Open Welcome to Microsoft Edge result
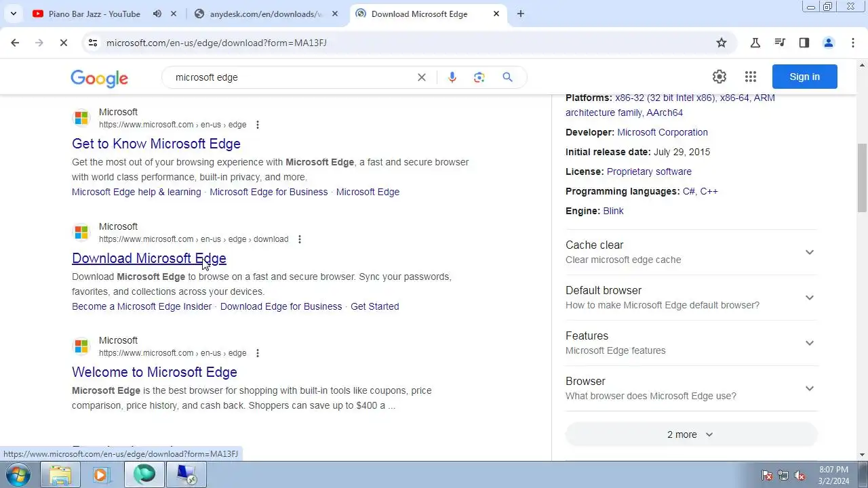The image size is (868, 488). [155, 372]
